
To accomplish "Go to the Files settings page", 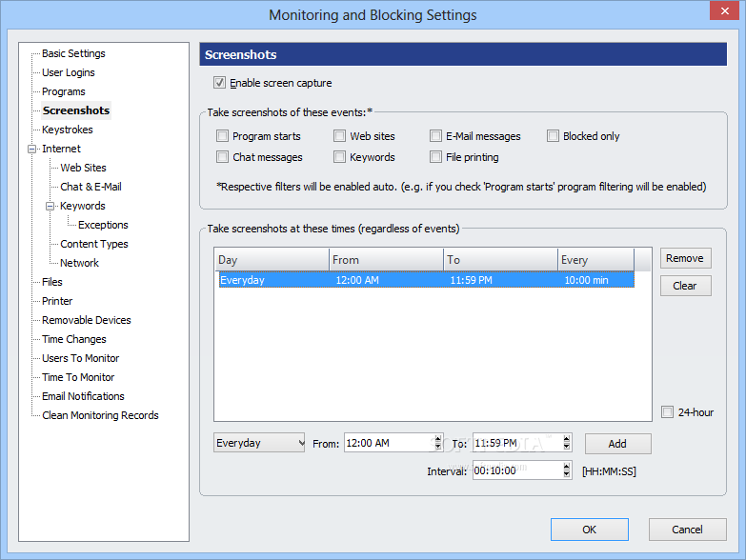I will point(51,282).
